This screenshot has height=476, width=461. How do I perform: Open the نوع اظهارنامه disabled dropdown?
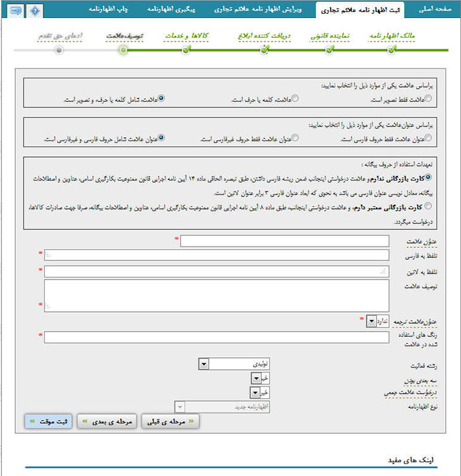click(222, 407)
